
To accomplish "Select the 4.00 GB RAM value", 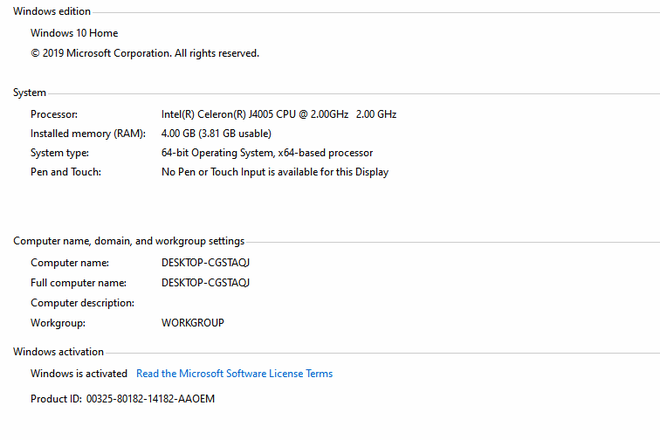I will (x=216, y=133).
